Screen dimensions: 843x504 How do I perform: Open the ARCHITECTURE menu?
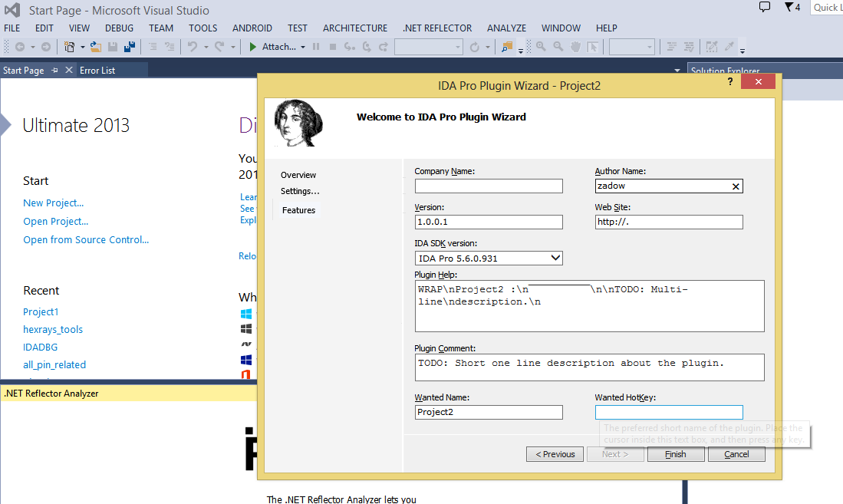355,28
